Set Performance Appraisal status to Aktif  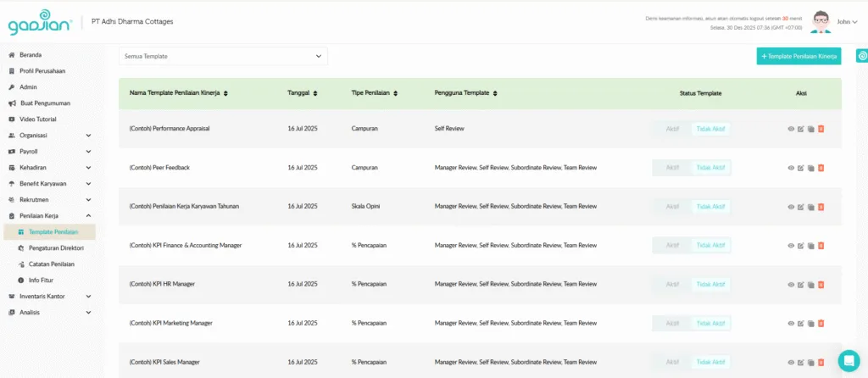pyautogui.click(x=671, y=130)
